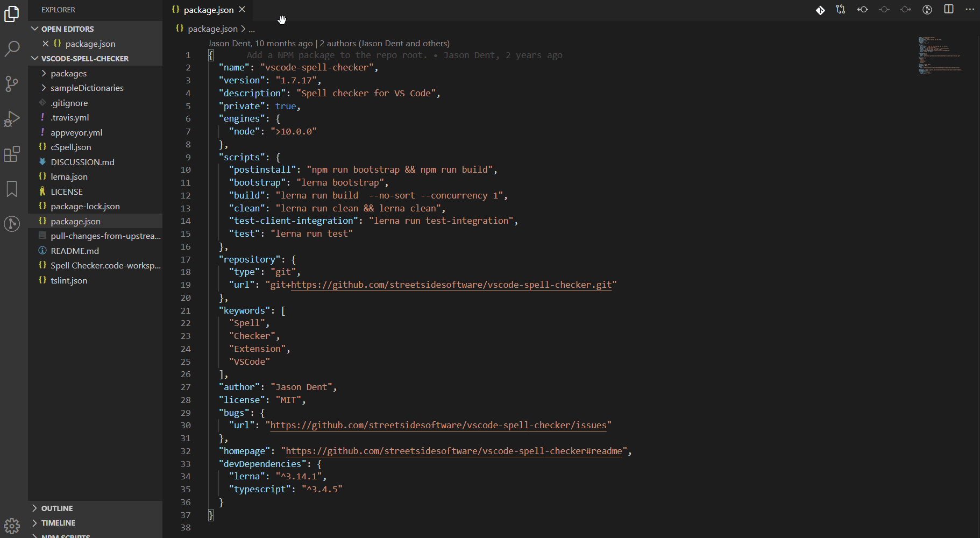The width and height of the screenshot is (980, 538).
Task: Expand the sampleDictionaries folder
Action: coord(95,88)
